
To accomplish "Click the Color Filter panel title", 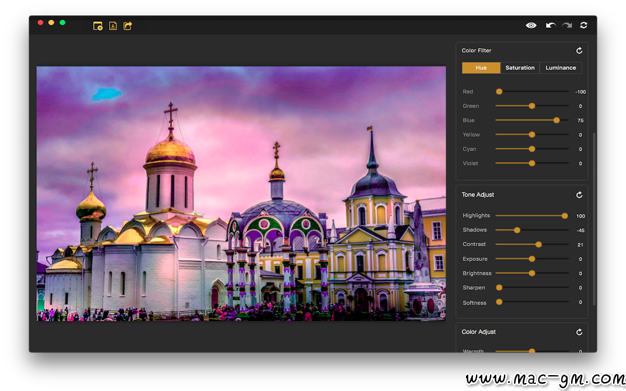I will 476,50.
